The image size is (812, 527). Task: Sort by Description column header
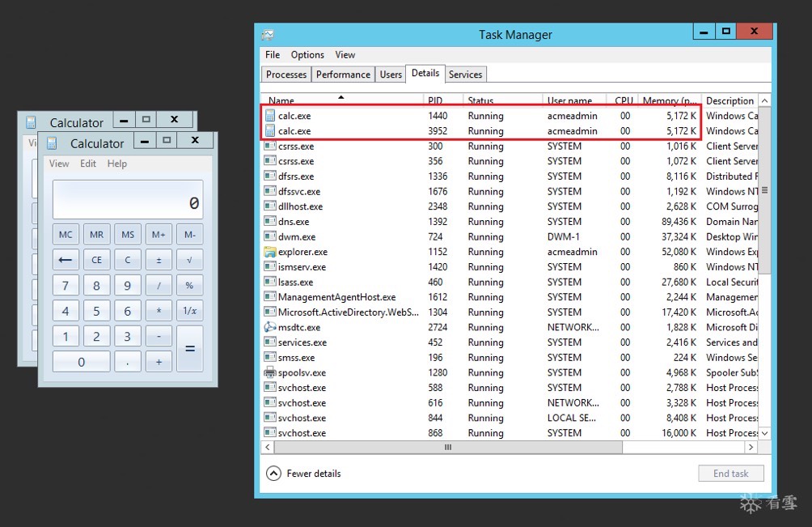point(730,100)
